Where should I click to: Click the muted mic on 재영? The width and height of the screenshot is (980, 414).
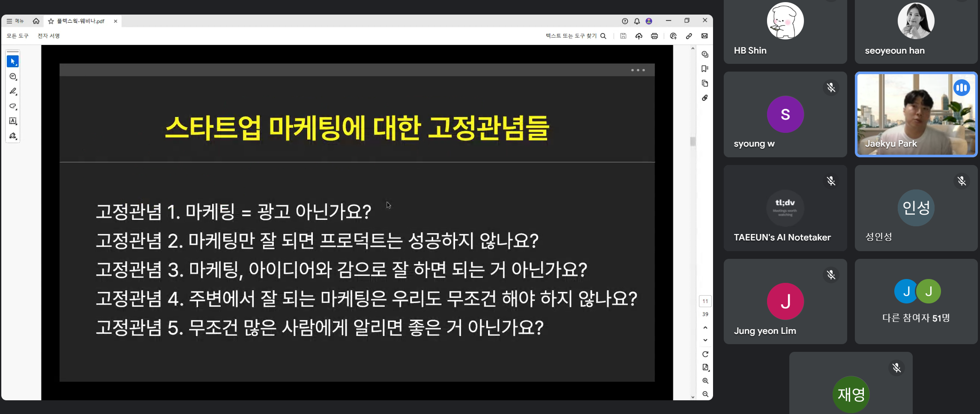[896, 368]
